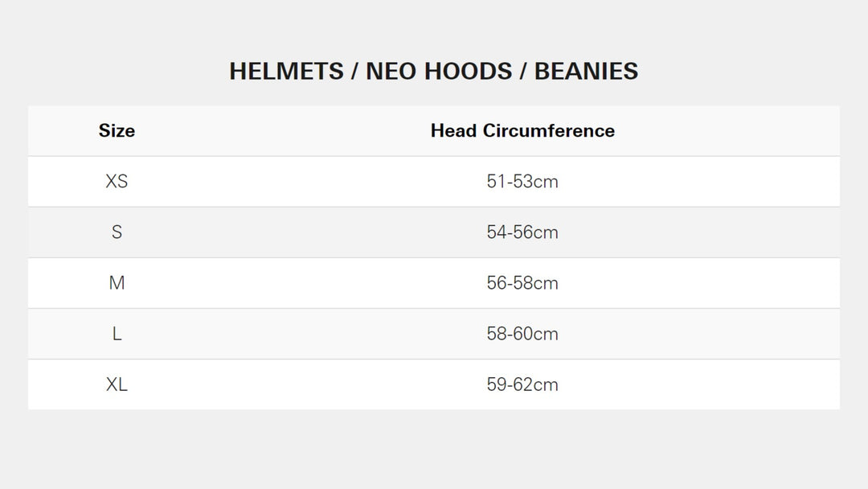Select the L size cell

coord(117,334)
